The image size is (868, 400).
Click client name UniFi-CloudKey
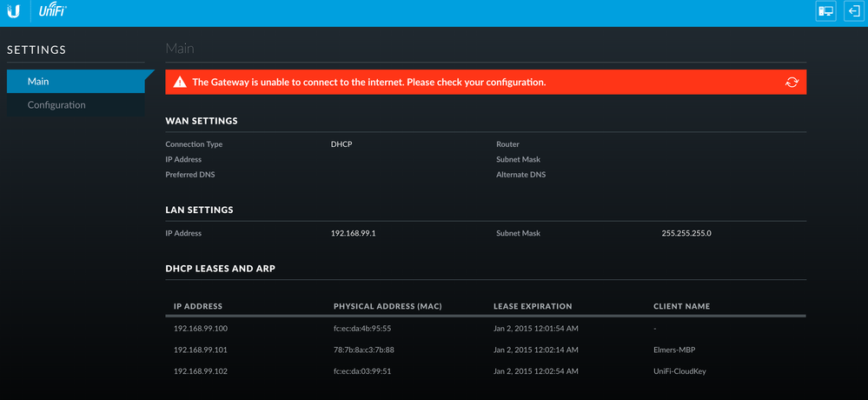(x=679, y=371)
